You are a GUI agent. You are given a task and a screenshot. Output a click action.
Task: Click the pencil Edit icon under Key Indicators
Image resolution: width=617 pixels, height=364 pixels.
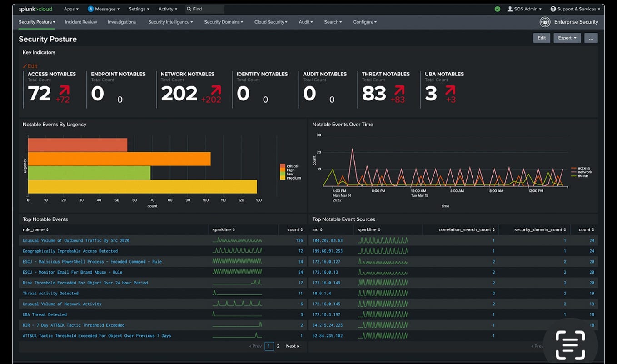(x=25, y=66)
